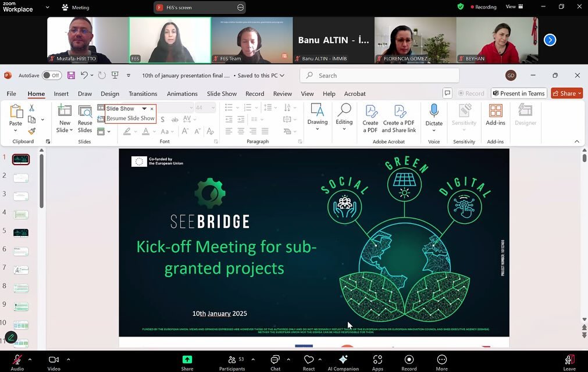This screenshot has width=588, height=372.
Task: Toggle the camera with the Video button
Action: [x=54, y=360]
